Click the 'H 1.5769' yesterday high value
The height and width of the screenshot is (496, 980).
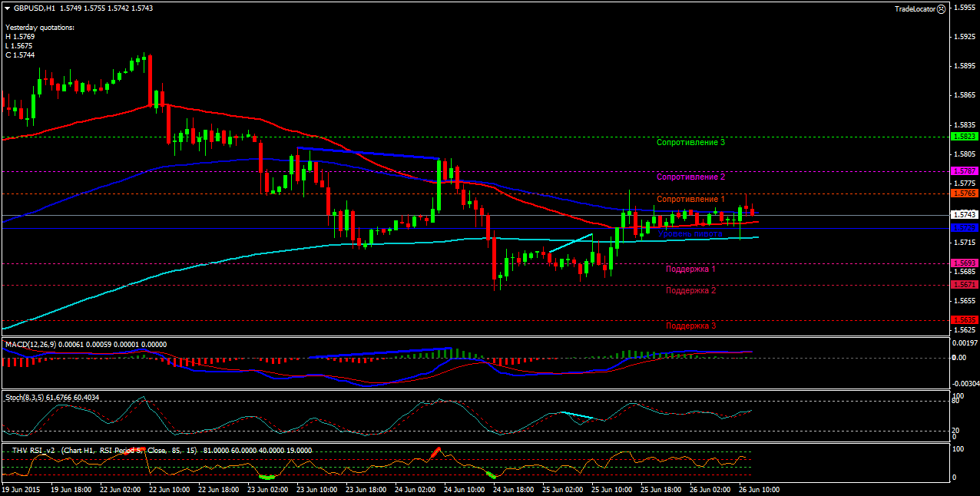[19, 37]
